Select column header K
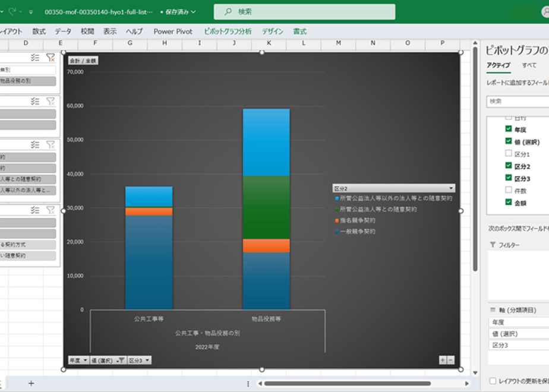 tap(269, 43)
